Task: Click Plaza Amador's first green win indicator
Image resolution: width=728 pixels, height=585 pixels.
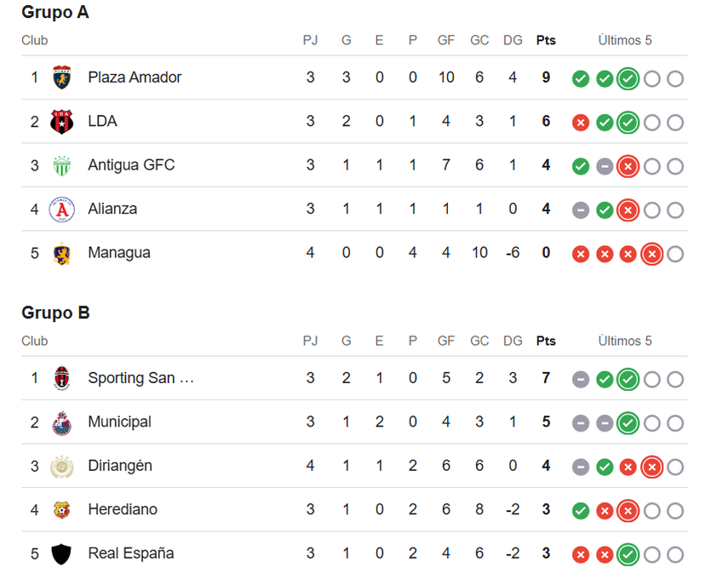Action: [x=581, y=79]
